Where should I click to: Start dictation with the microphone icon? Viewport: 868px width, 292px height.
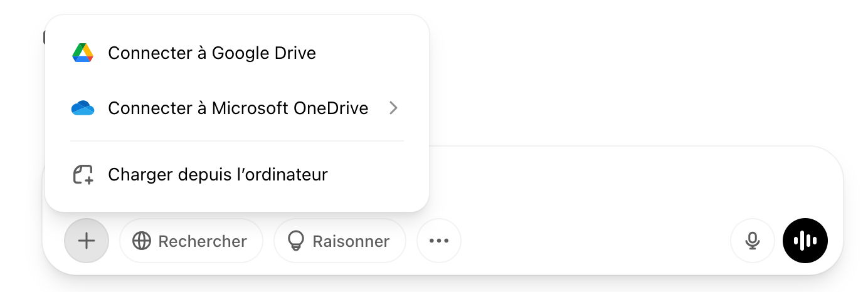pyautogui.click(x=753, y=241)
